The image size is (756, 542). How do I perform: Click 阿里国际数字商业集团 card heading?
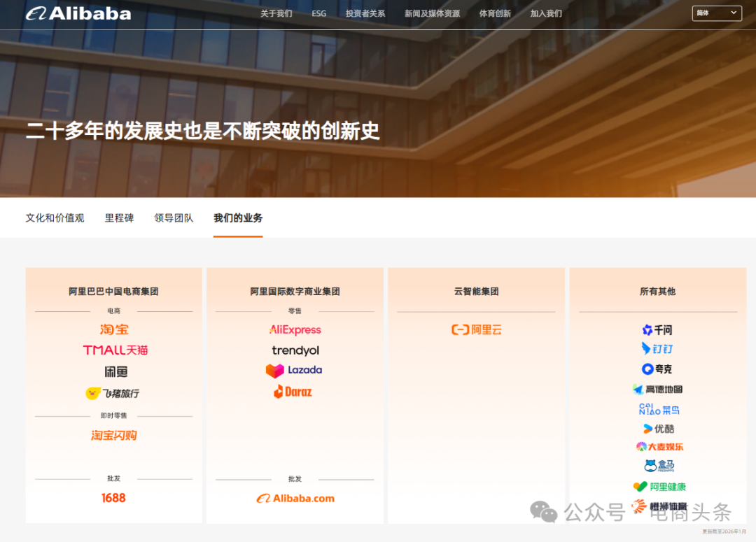point(295,292)
